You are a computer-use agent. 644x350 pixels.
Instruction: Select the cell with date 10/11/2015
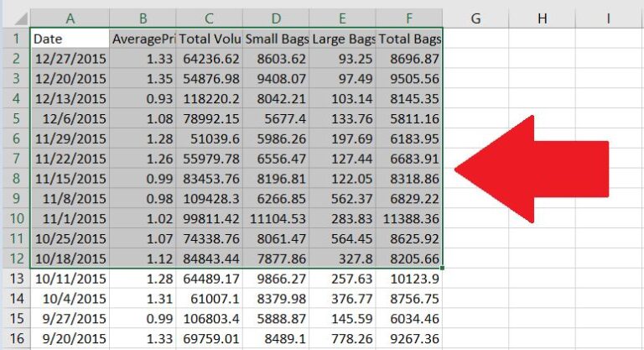(70, 278)
